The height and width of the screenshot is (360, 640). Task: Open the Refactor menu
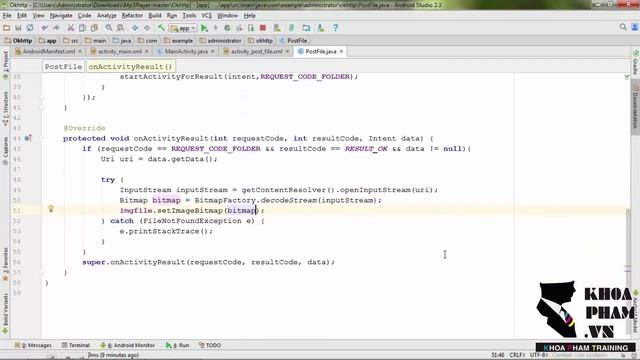132,16
